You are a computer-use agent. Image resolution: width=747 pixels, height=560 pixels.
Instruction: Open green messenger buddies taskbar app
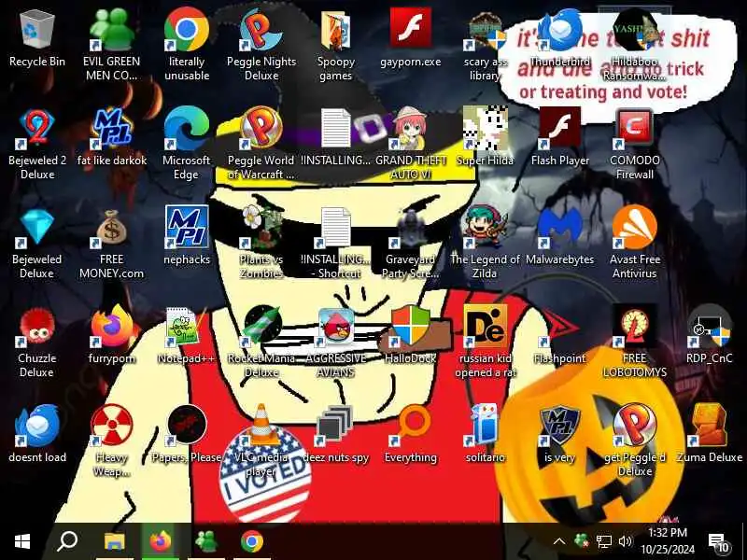pyautogui.click(x=206, y=541)
